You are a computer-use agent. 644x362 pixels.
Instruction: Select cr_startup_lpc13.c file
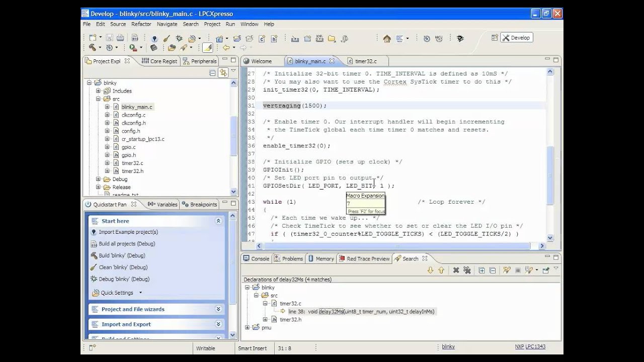point(143,139)
